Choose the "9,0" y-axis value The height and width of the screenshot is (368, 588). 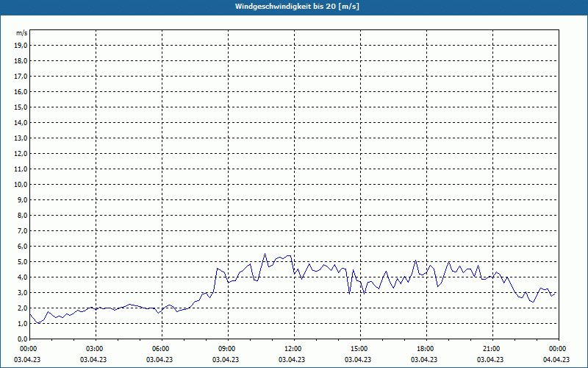click(x=22, y=199)
